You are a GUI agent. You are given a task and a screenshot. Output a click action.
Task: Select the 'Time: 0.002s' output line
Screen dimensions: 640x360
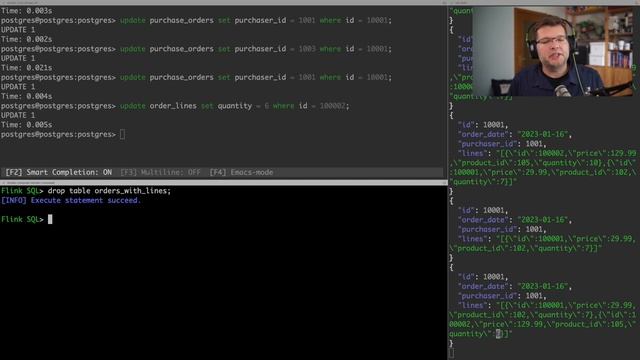coord(27,39)
